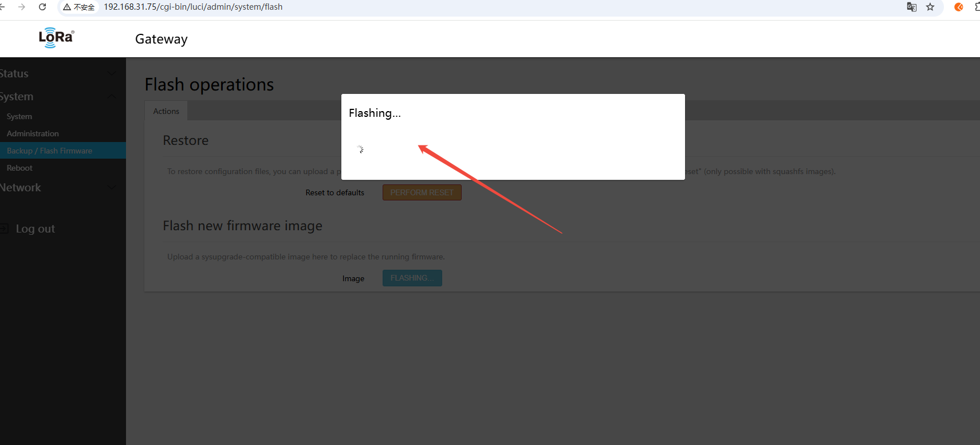
Task: Click the loading spinner in the Flashing dialog
Action: 360,149
